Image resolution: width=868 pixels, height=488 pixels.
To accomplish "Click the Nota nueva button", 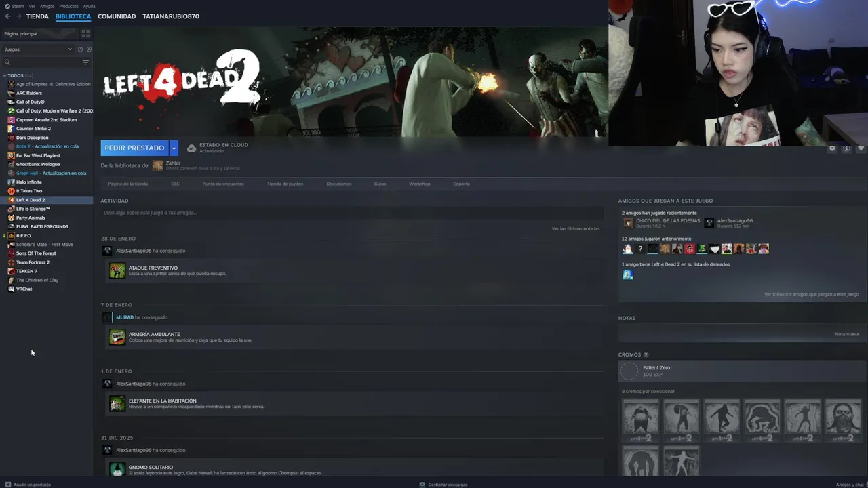I will click(846, 334).
